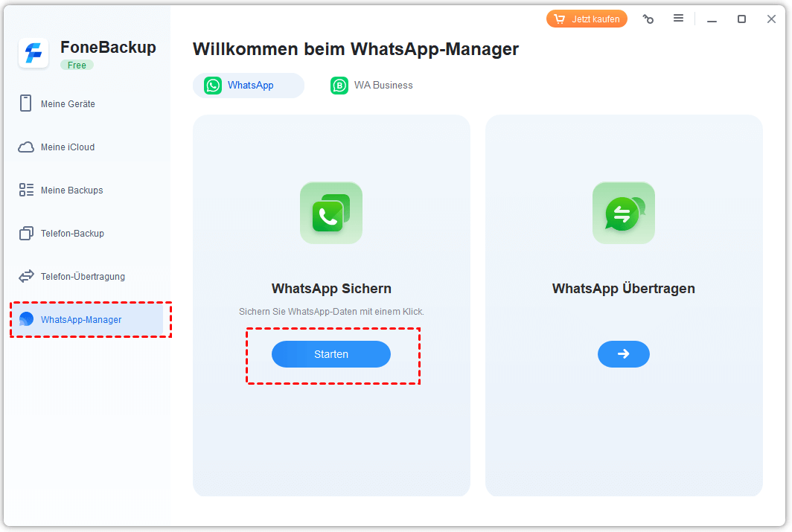Click the phone icon beside Meine Geräte
792x532 pixels.
(26, 103)
